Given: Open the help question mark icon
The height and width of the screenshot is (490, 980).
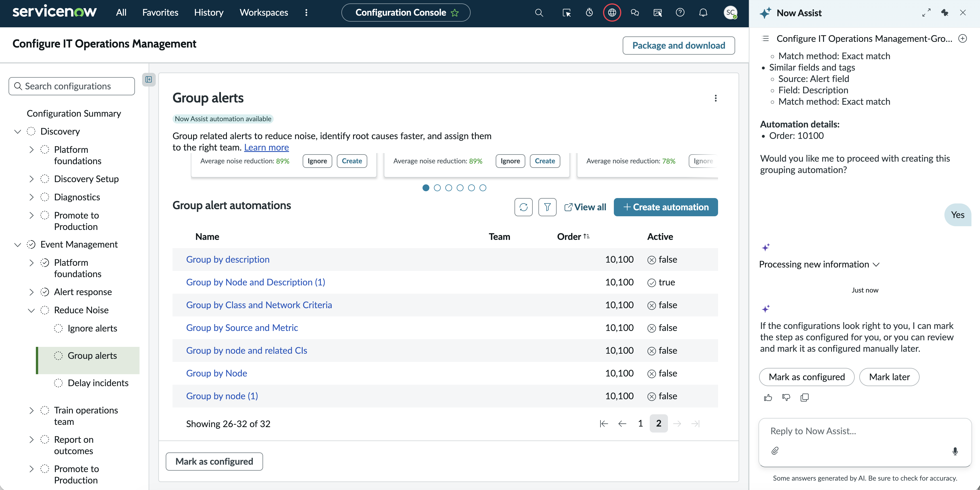Looking at the screenshot, I should click(680, 13).
